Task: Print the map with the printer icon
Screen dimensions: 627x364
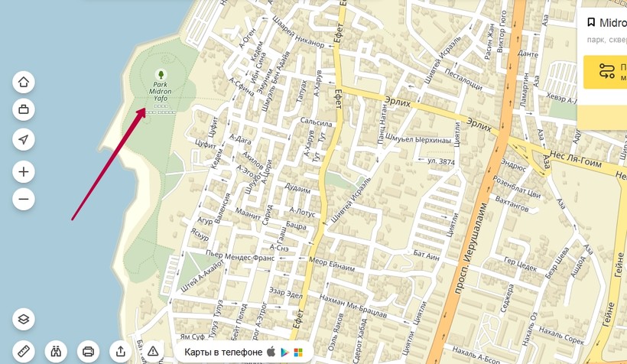Action: click(89, 351)
